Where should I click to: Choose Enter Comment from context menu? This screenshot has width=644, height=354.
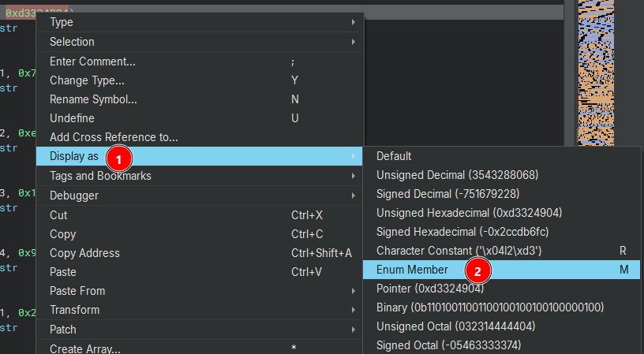coord(92,61)
